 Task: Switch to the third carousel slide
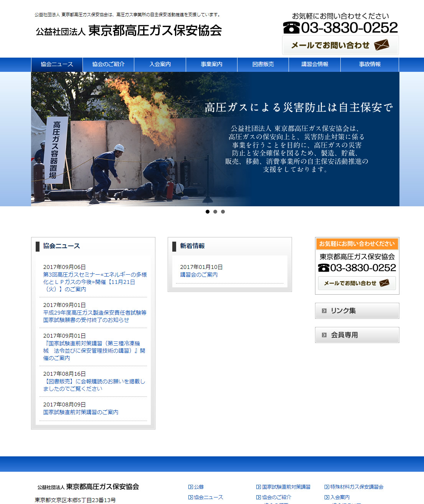(223, 212)
